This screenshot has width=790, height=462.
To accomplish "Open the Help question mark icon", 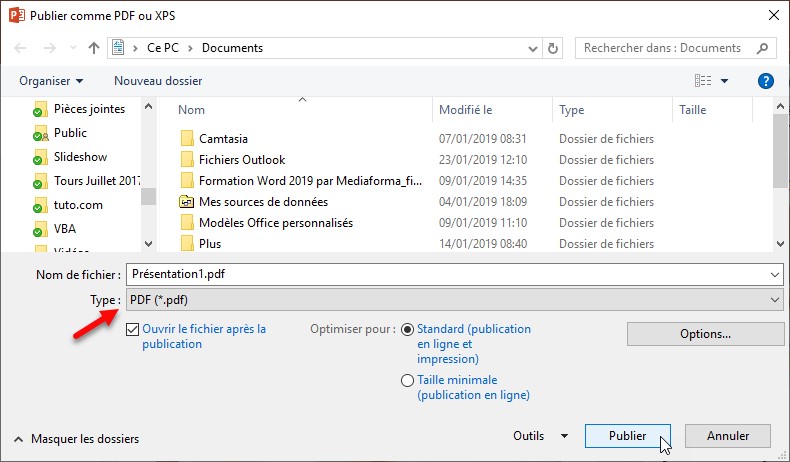I will [x=766, y=81].
